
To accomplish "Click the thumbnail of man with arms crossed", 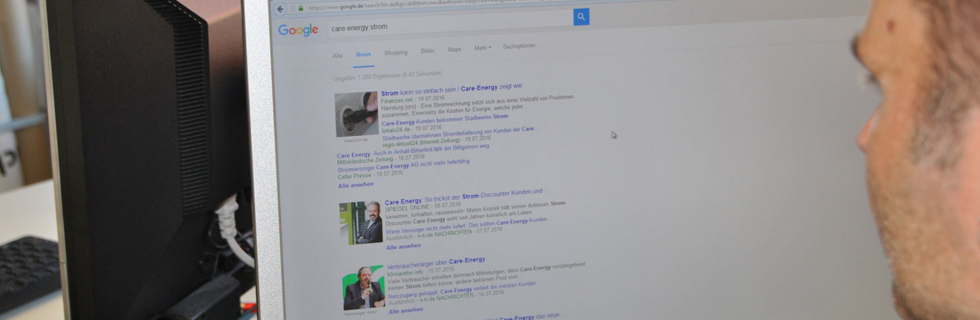I will point(361,223).
